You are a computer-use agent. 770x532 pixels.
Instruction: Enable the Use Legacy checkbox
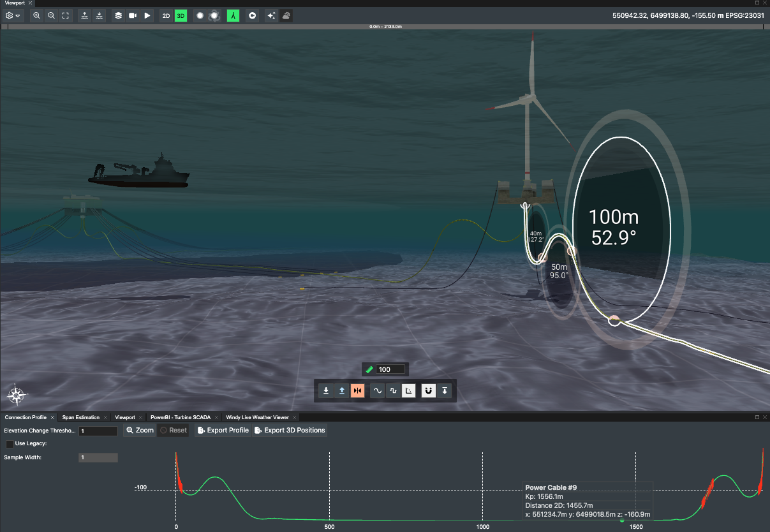10,443
